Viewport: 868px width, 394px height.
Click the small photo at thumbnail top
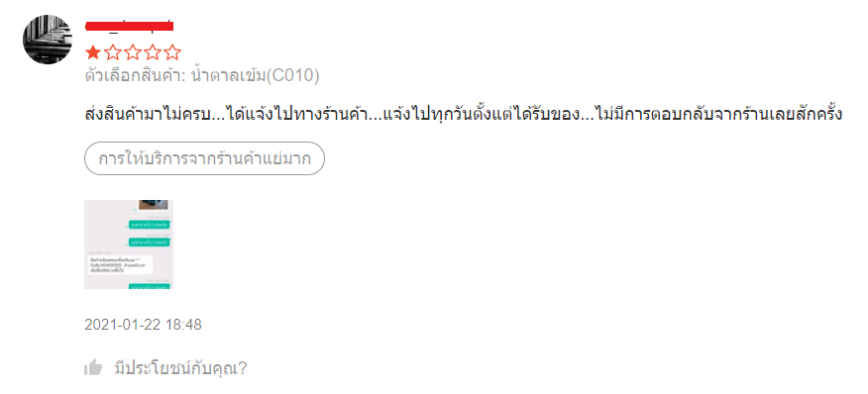(x=153, y=205)
